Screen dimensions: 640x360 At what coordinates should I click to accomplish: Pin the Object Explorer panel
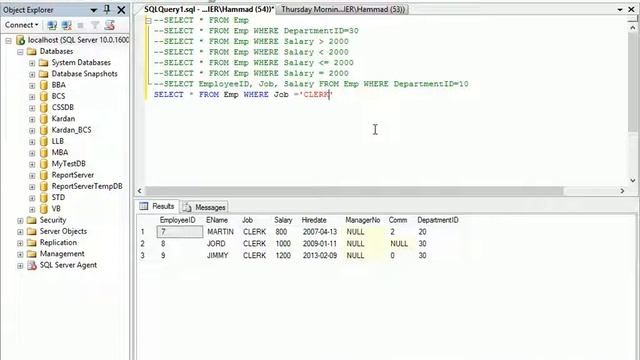pos(107,9)
